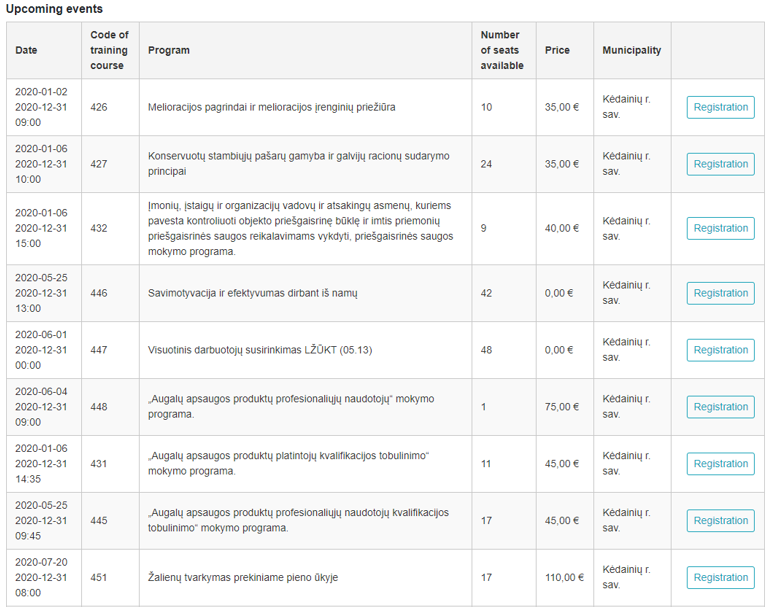
Task: Click Number of seats available header
Action: tap(502, 50)
